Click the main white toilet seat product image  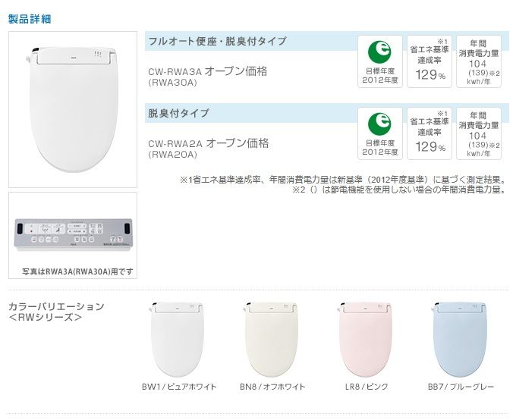(73, 108)
